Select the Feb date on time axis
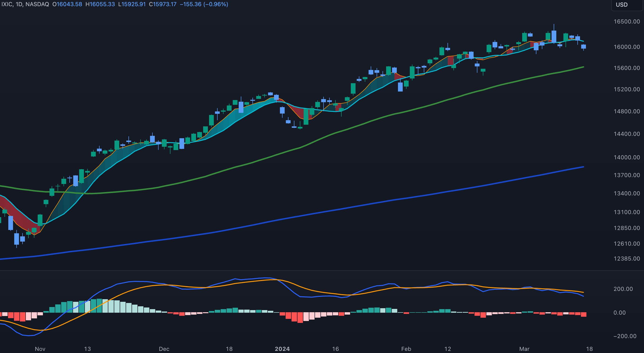The image size is (644, 353). (x=406, y=349)
